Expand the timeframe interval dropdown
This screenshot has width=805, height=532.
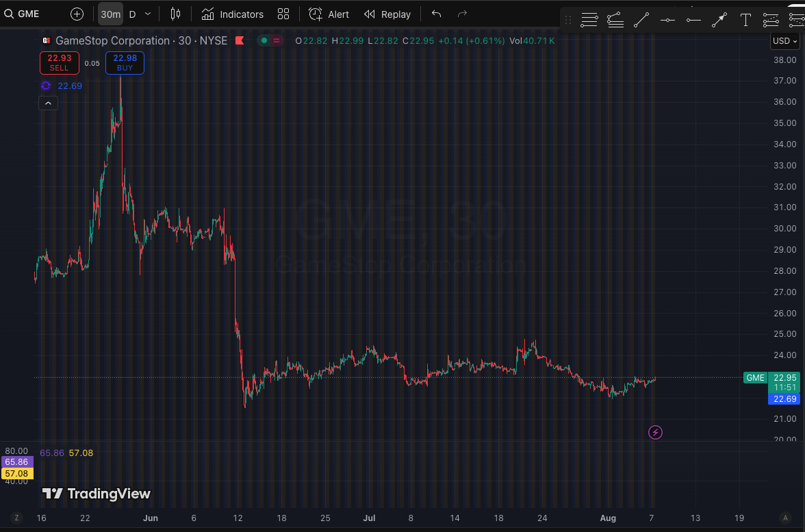(148, 14)
